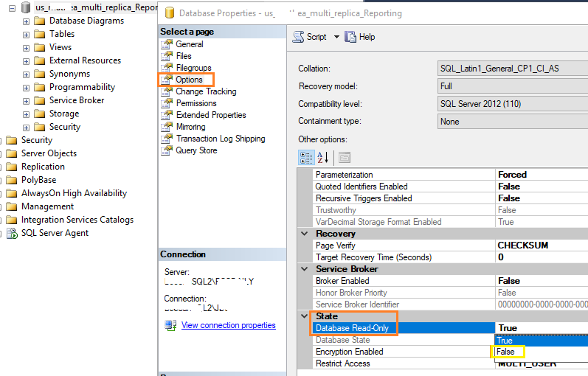Image resolution: width=588 pixels, height=376 pixels.
Task: Open the Filegroups page
Action: pyautogui.click(x=194, y=68)
